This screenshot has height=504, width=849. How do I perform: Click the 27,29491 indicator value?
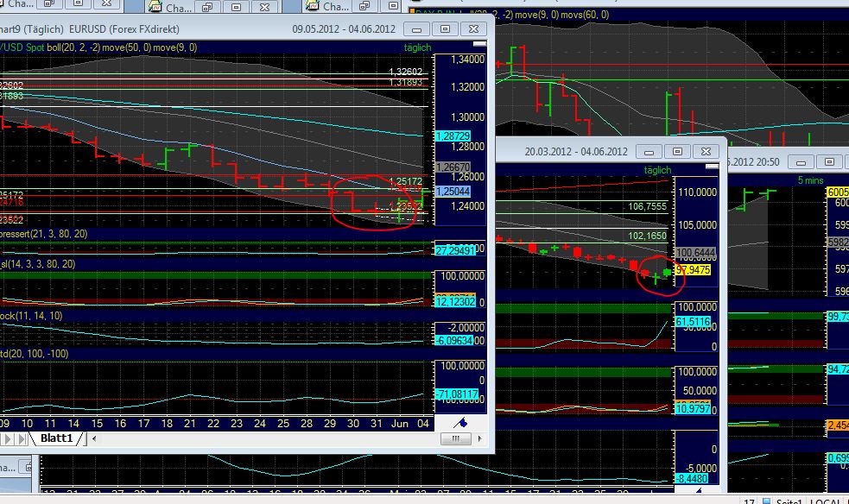pos(455,250)
